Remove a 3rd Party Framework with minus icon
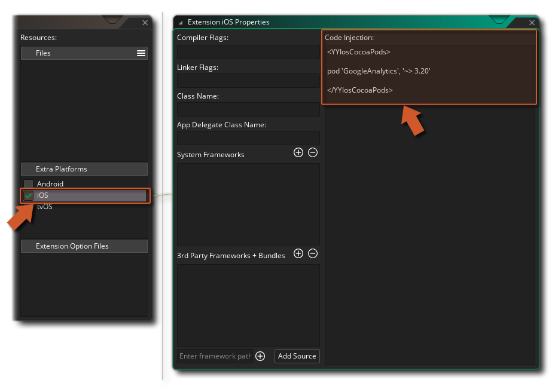The width and height of the screenshot is (552, 392). [313, 254]
